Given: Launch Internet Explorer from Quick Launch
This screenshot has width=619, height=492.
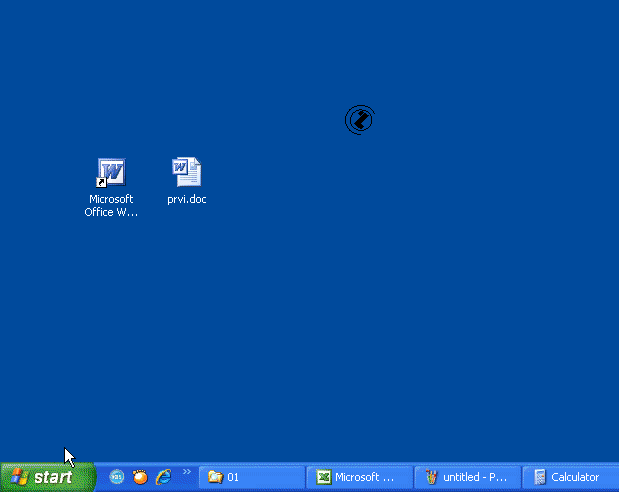Looking at the screenshot, I should [163, 477].
